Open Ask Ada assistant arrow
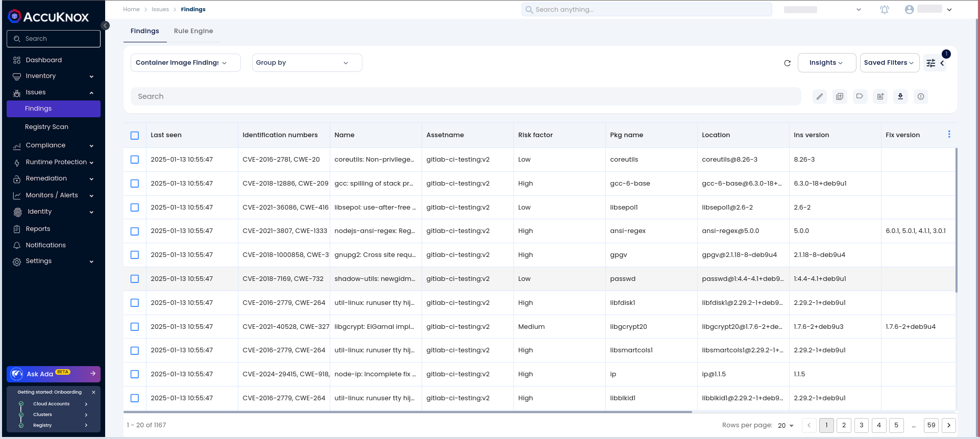 point(93,374)
